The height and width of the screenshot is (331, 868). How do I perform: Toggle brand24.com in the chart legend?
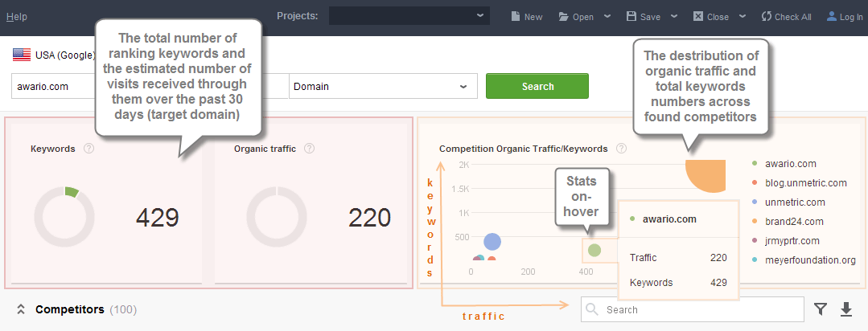click(x=794, y=222)
